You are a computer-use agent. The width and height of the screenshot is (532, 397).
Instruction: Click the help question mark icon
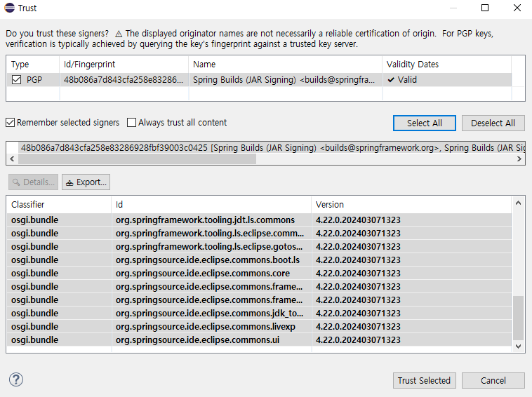(16, 379)
